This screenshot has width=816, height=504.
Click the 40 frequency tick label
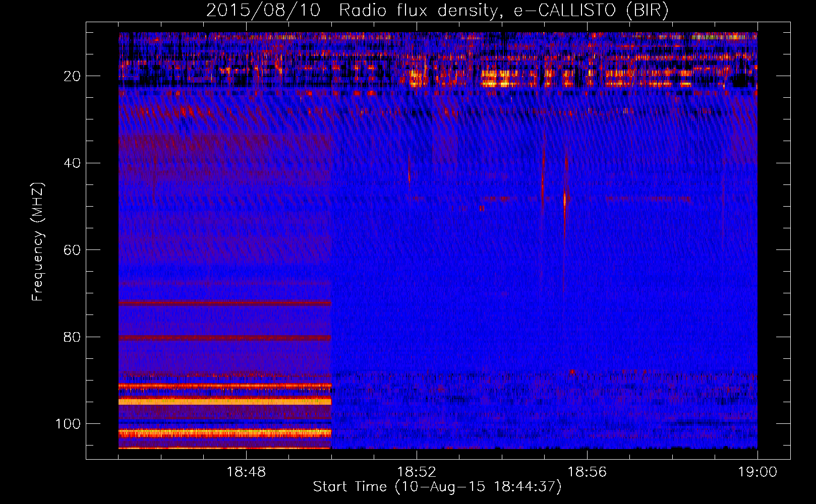tap(72, 163)
